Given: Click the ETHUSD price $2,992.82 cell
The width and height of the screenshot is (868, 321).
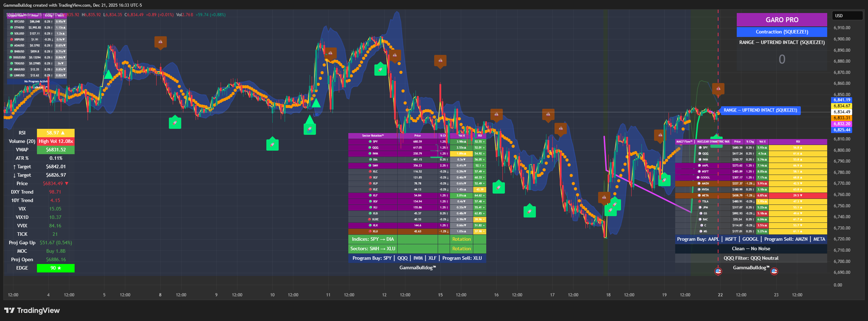Looking at the screenshot, I should pos(35,27).
